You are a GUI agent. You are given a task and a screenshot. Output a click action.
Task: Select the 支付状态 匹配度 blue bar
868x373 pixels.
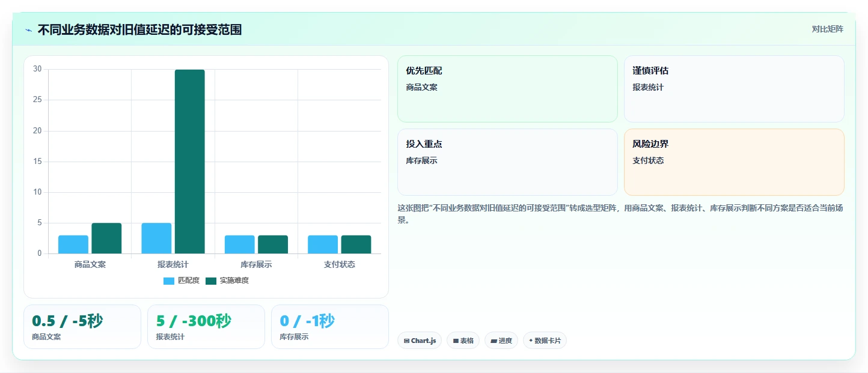click(x=323, y=244)
